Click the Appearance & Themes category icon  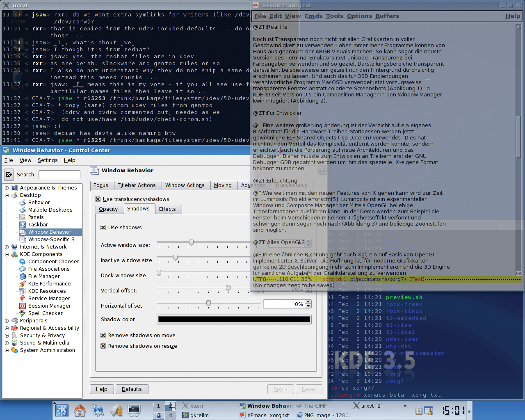[x=15, y=187]
